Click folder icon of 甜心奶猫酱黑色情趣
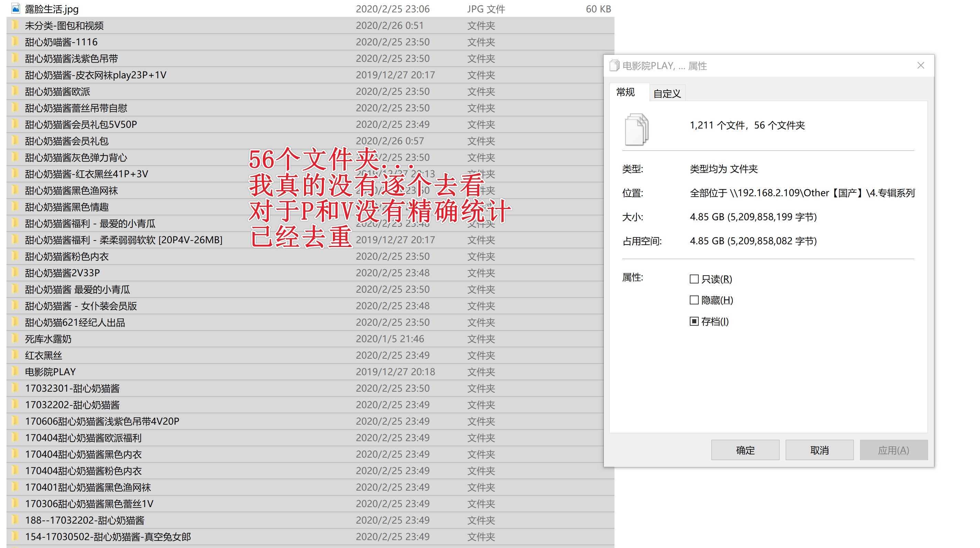The height and width of the screenshot is (548, 980). coord(15,206)
